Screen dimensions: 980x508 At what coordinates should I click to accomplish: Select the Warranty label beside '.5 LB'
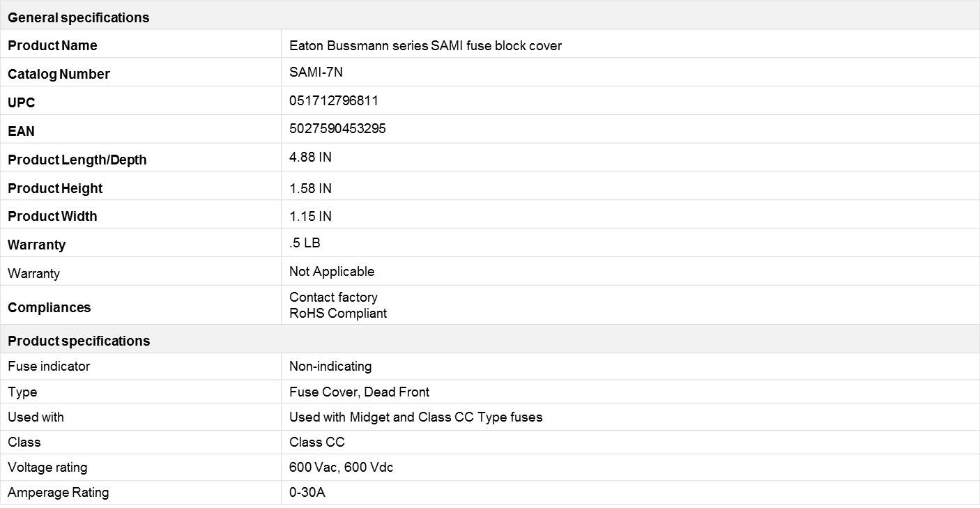tap(36, 245)
